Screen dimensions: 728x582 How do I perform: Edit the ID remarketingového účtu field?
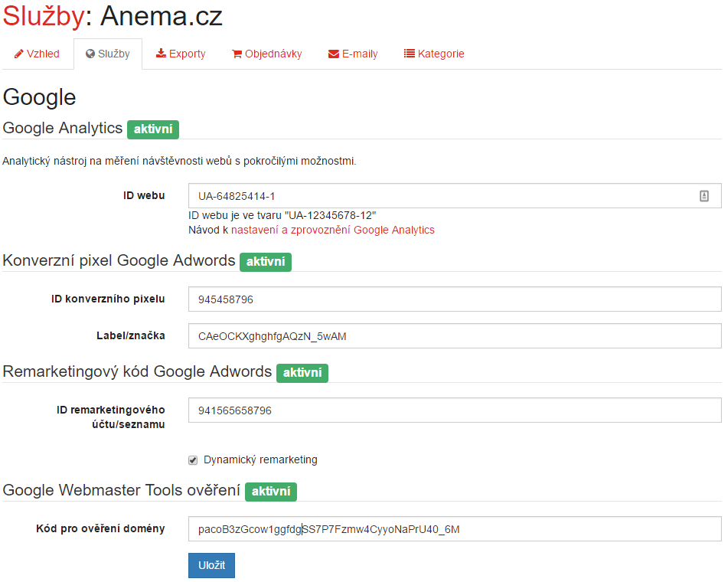455,410
